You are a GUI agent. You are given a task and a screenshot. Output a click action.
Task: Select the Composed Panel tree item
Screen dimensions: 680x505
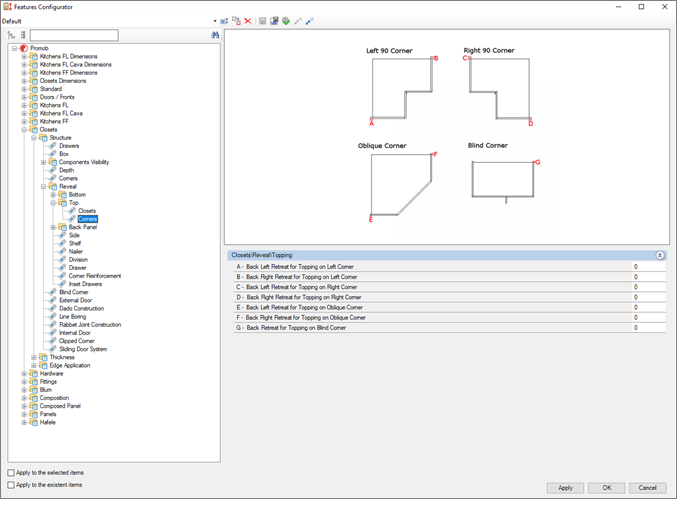point(60,407)
